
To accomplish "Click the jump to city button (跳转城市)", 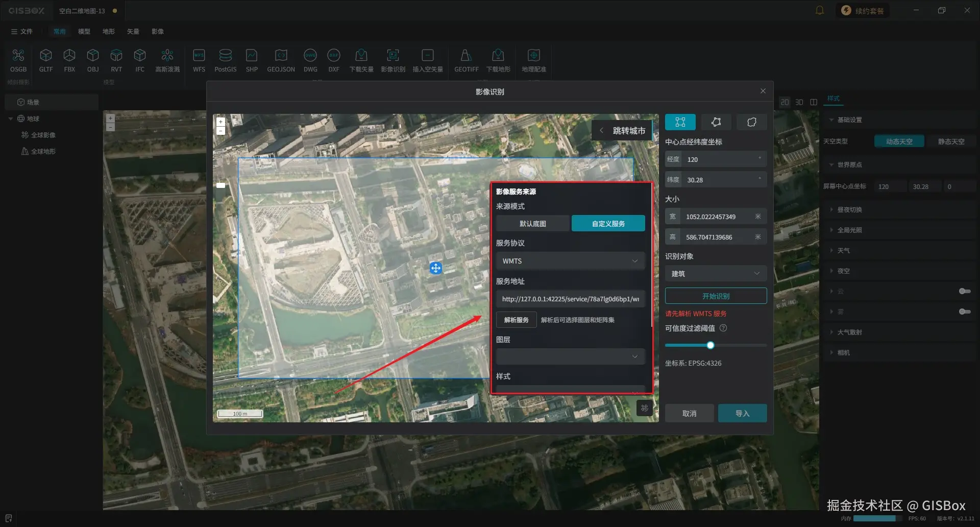I will (x=622, y=131).
